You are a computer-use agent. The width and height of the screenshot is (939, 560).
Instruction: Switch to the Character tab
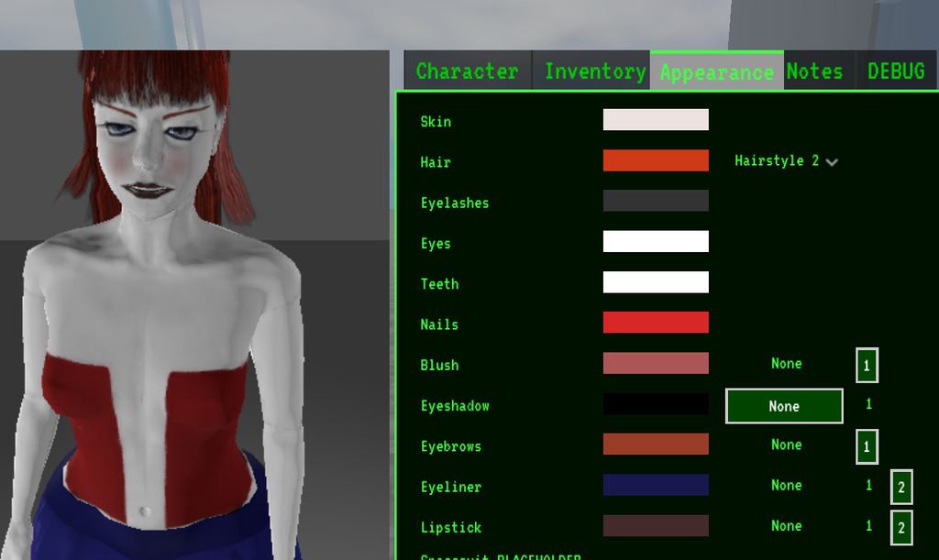point(467,71)
